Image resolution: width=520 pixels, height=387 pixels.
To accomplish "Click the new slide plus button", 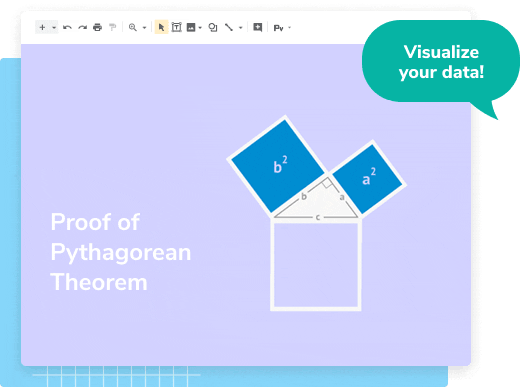I will tap(42, 27).
